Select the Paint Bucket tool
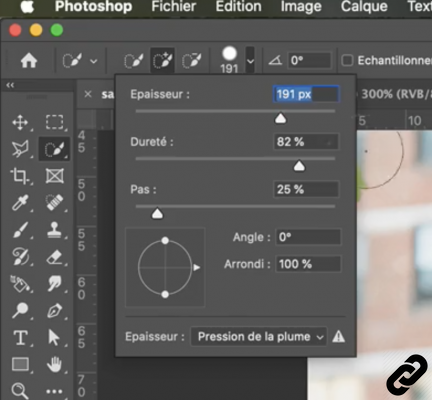432x400 pixels. (20, 284)
